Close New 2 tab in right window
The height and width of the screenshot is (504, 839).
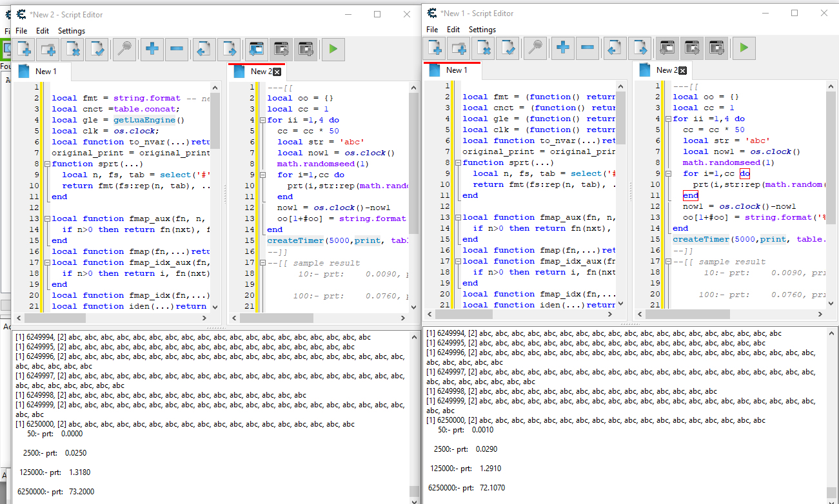pos(683,70)
